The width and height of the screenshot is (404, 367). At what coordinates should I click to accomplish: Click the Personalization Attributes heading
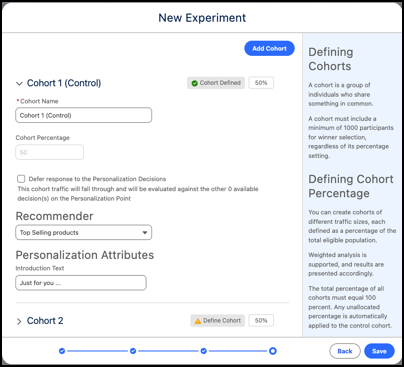click(85, 255)
